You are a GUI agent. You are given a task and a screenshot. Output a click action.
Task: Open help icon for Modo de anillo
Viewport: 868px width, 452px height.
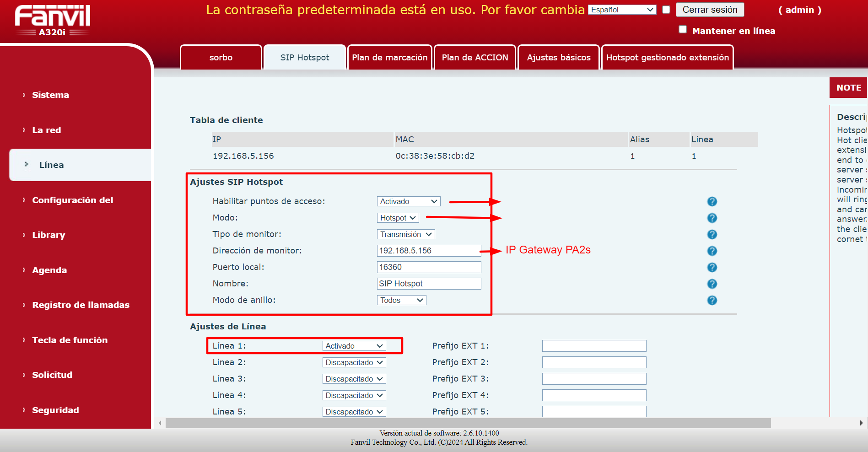point(712,300)
